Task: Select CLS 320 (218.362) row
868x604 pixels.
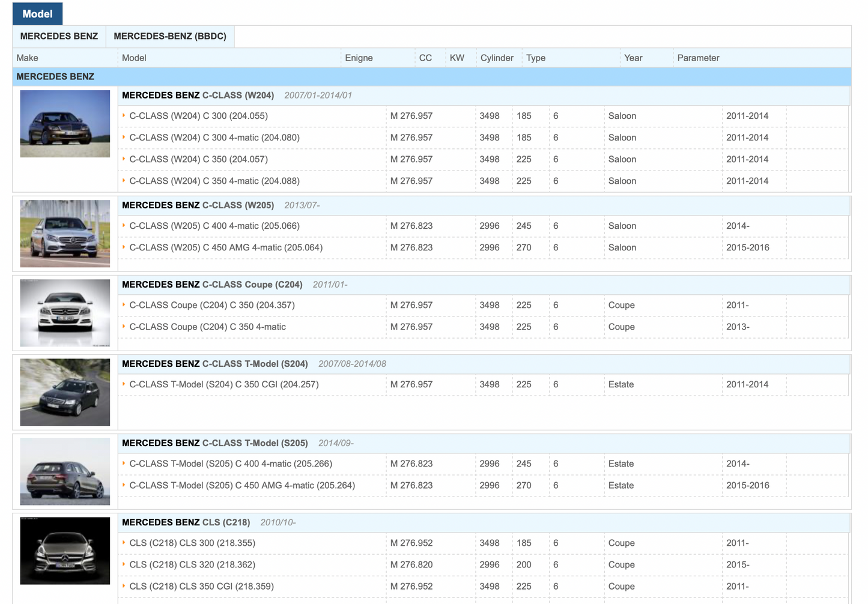Action: click(x=484, y=564)
